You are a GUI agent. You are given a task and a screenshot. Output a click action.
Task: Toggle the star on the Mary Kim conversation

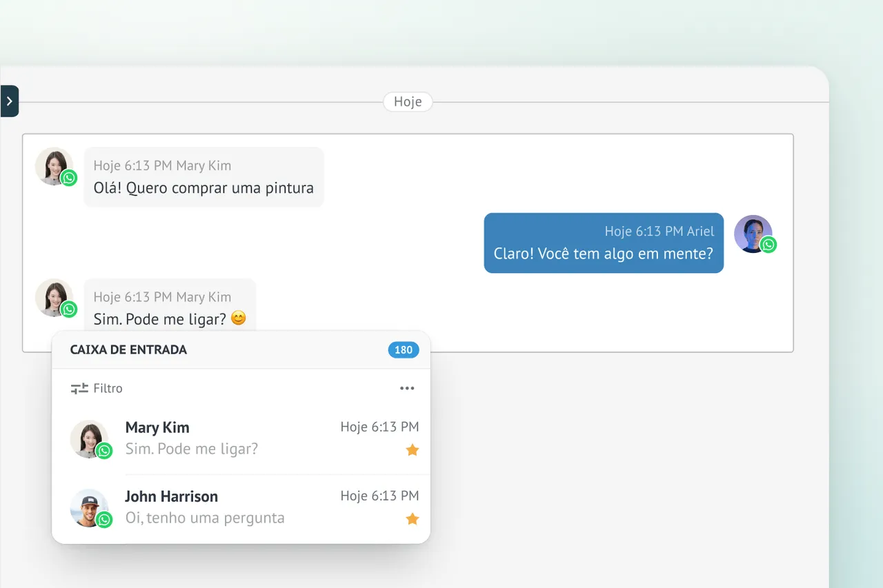tap(413, 450)
